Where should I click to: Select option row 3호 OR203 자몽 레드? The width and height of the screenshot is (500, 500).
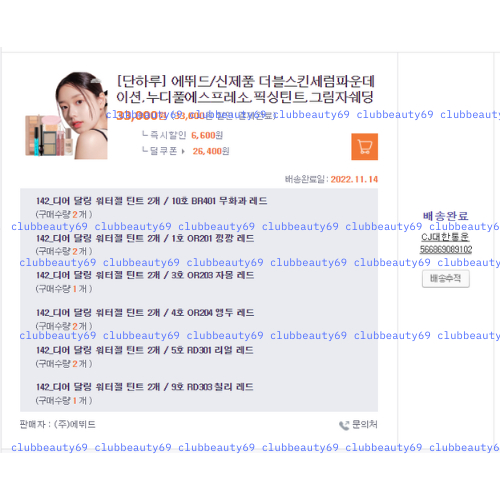coord(145,275)
